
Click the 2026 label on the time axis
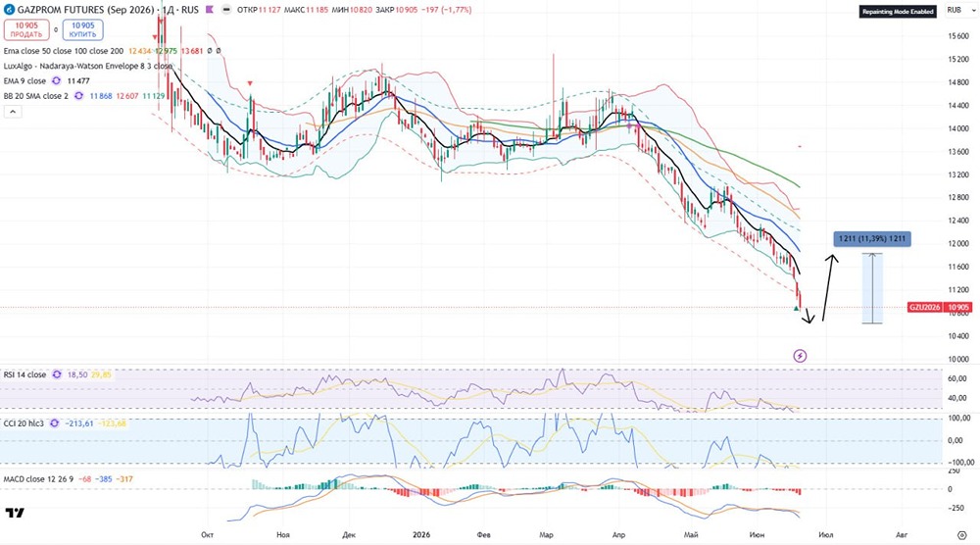(x=421, y=535)
